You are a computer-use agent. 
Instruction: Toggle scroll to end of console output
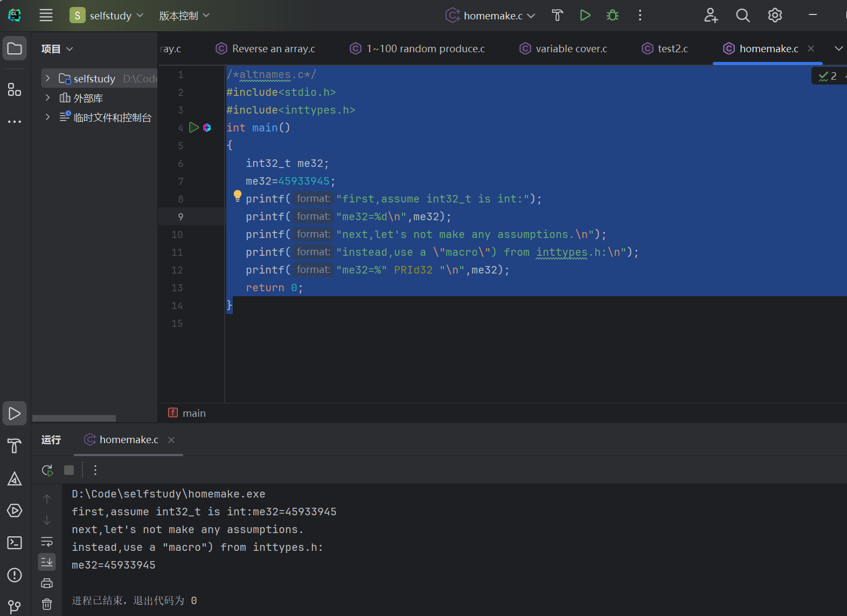pyautogui.click(x=47, y=562)
